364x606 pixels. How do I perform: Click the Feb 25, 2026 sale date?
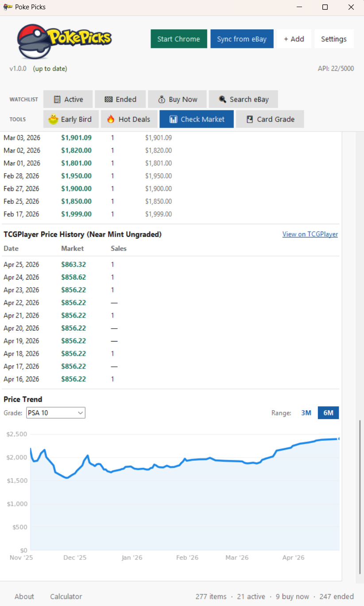(x=21, y=201)
